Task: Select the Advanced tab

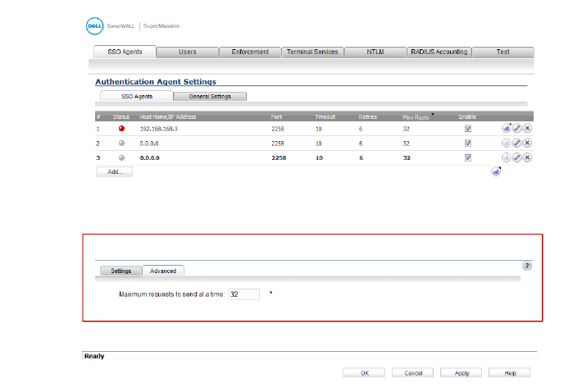Action: click(x=163, y=271)
